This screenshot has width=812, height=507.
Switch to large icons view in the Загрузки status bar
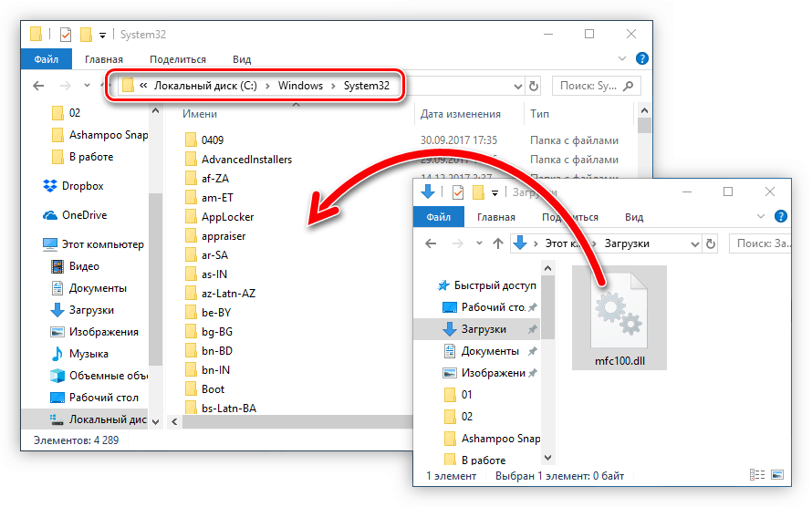[777, 474]
